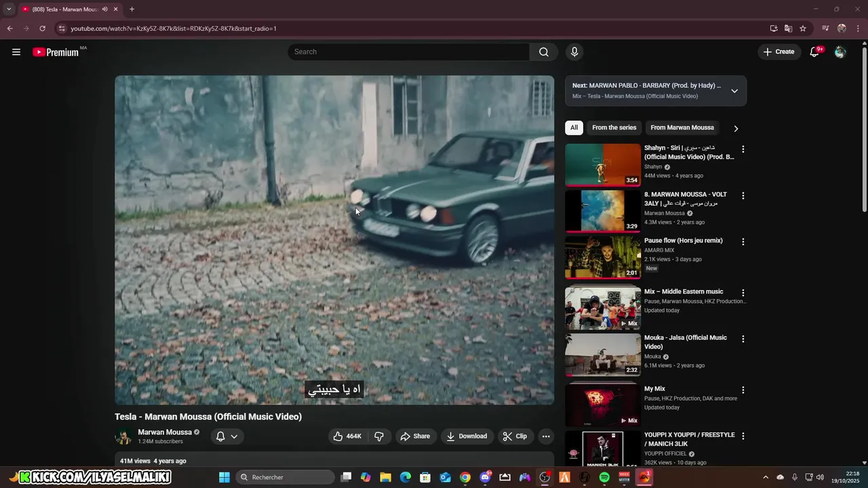Screen dimensions: 868x488
Task: Open options for YOUPPI X YOUPPI video
Action: click(743, 436)
